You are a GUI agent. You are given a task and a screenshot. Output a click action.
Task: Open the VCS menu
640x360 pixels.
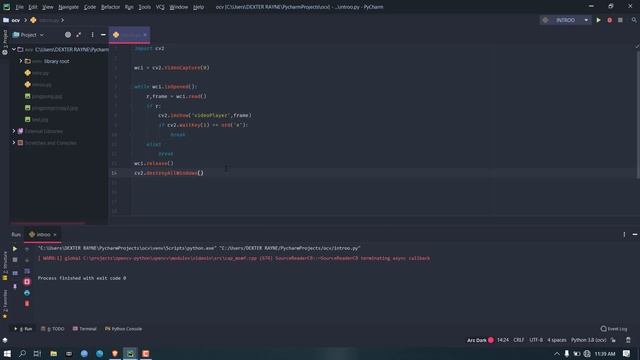click(160, 7)
